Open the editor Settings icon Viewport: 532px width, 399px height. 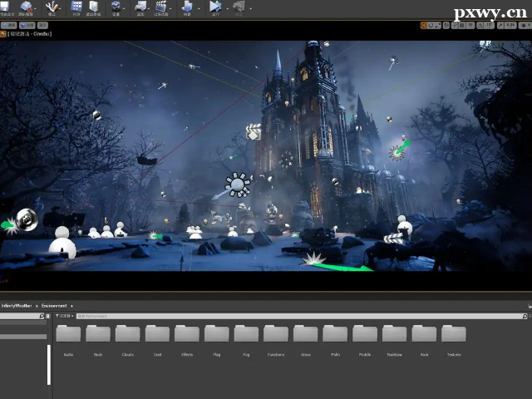116,7
